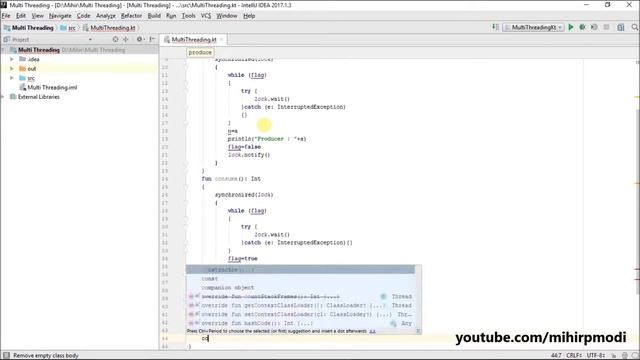The height and width of the screenshot is (360, 640).
Task: Expand External Libraries node
Action: coord(3,97)
